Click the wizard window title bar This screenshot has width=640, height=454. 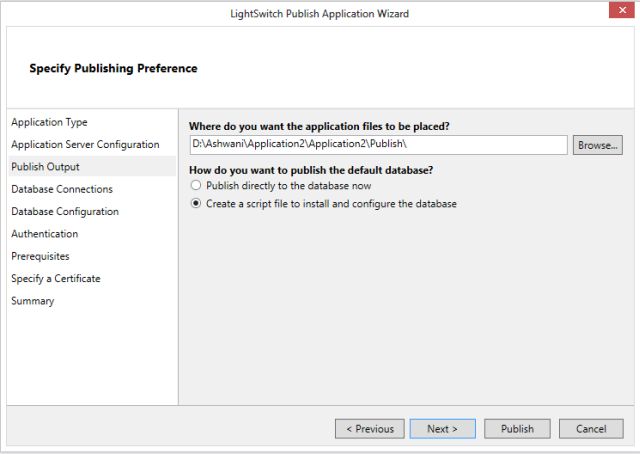coord(318,13)
